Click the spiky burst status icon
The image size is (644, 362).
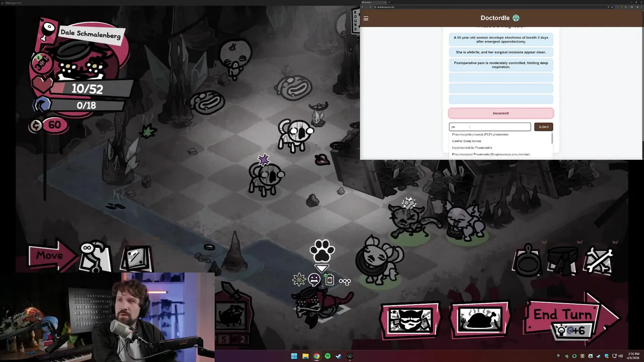click(x=299, y=280)
